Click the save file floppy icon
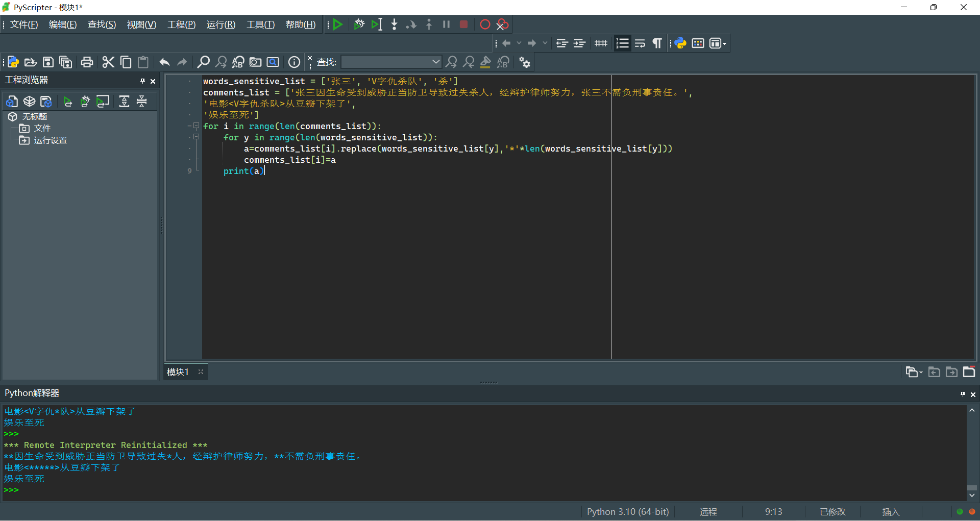Viewport: 980px width, 521px height. click(x=48, y=62)
